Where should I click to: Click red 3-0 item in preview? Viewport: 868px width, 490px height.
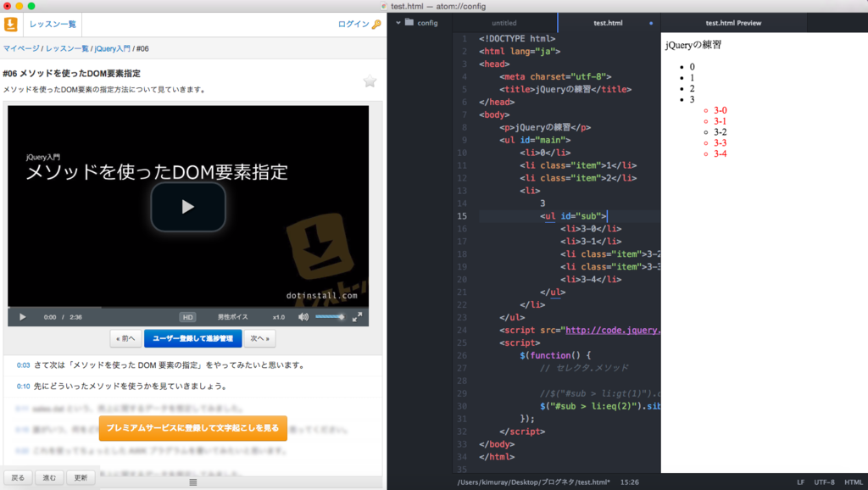click(x=720, y=111)
